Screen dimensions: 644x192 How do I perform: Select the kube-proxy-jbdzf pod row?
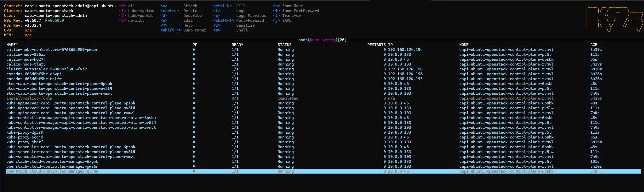point(25,142)
